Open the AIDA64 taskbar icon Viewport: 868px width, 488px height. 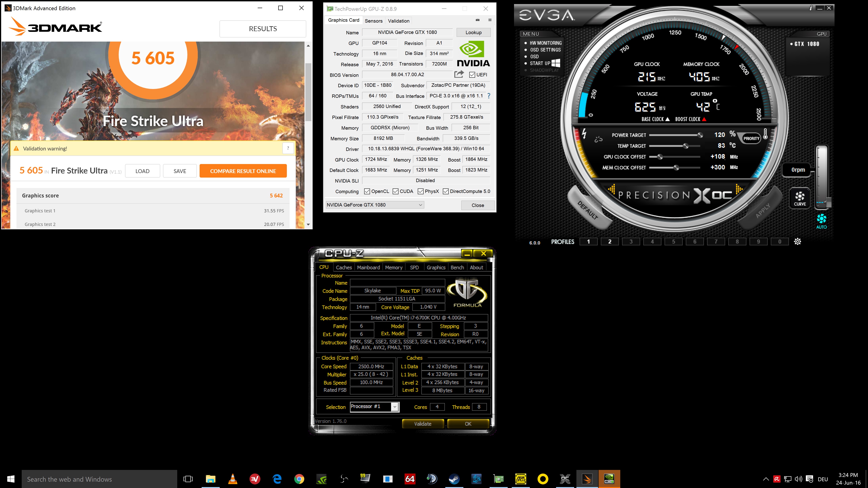(410, 479)
